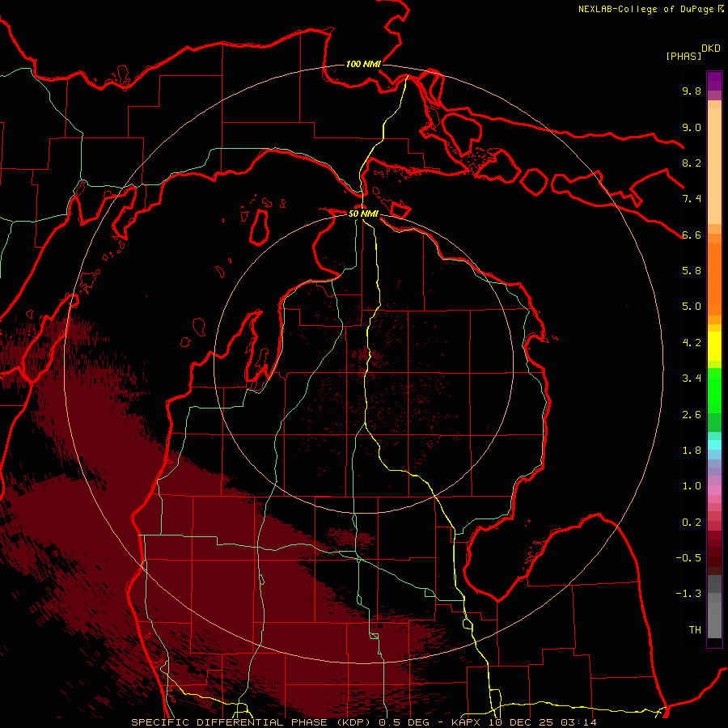Select the 9.0 legend scale value
The width and height of the screenshot is (728, 728).
pyautogui.click(x=692, y=127)
